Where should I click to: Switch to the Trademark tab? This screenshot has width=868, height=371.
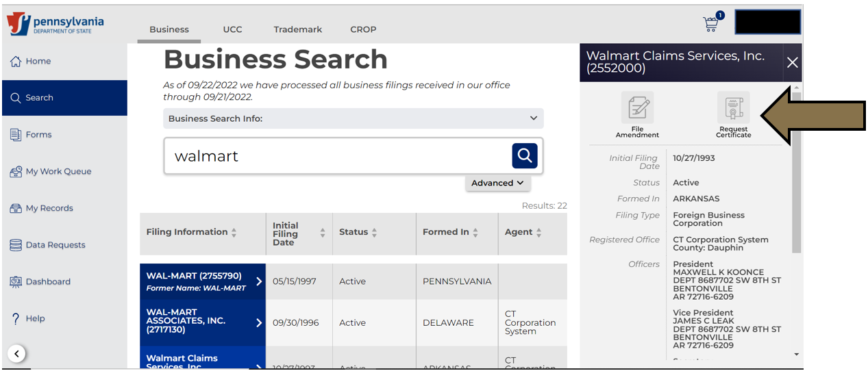point(298,29)
